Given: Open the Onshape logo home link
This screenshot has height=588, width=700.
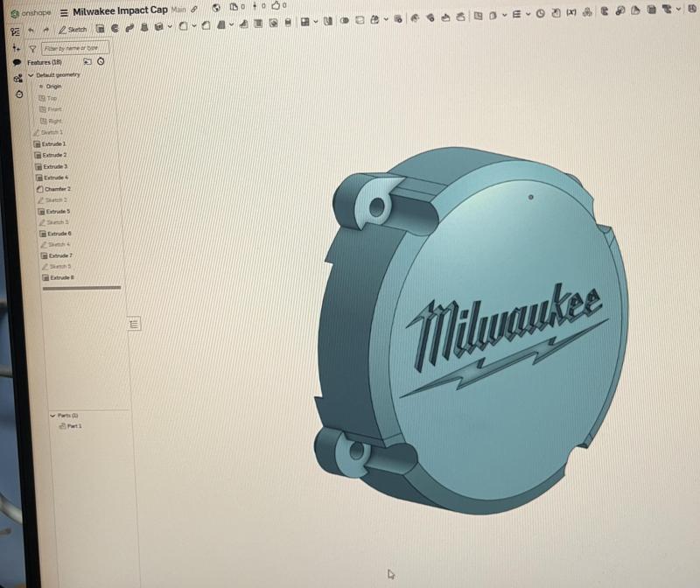Looking at the screenshot, I should 31,13.
